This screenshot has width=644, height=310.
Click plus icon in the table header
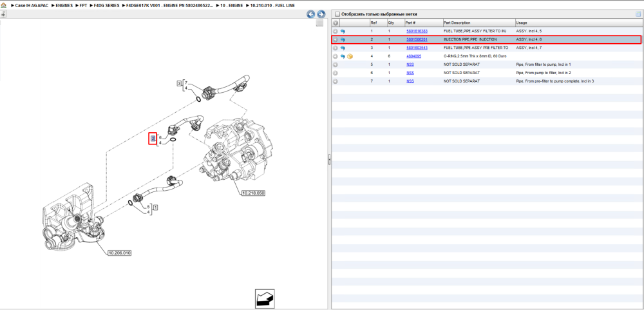[336, 23]
